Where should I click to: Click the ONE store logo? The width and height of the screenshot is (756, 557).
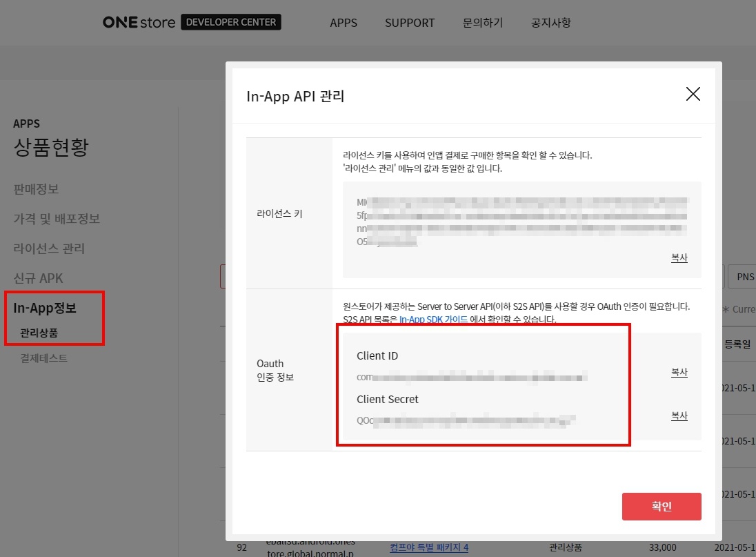(x=139, y=22)
